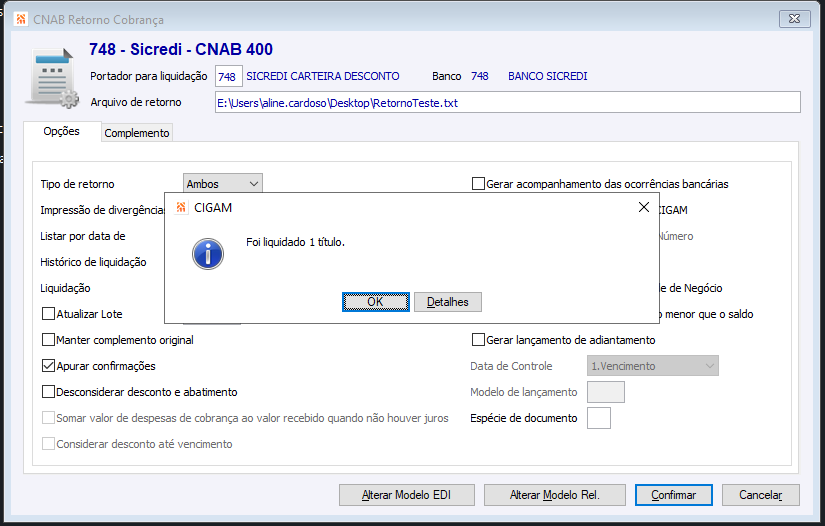Enable Gerar acompanhamento das ocorrências bancárias
The width and height of the screenshot is (825, 526).
tap(478, 184)
